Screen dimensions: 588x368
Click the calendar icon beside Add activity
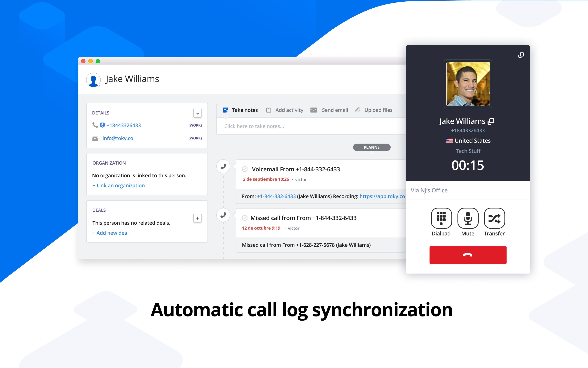pos(268,110)
